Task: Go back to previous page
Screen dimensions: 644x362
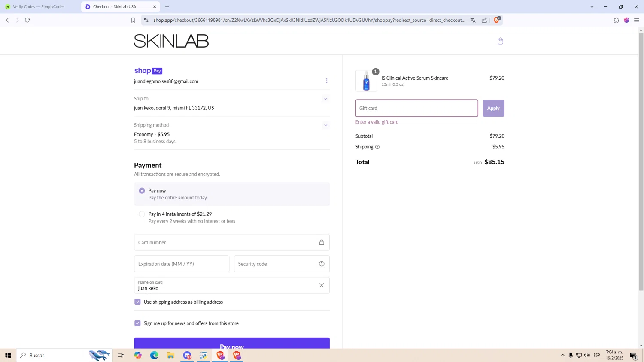Action: pyautogui.click(x=7, y=20)
